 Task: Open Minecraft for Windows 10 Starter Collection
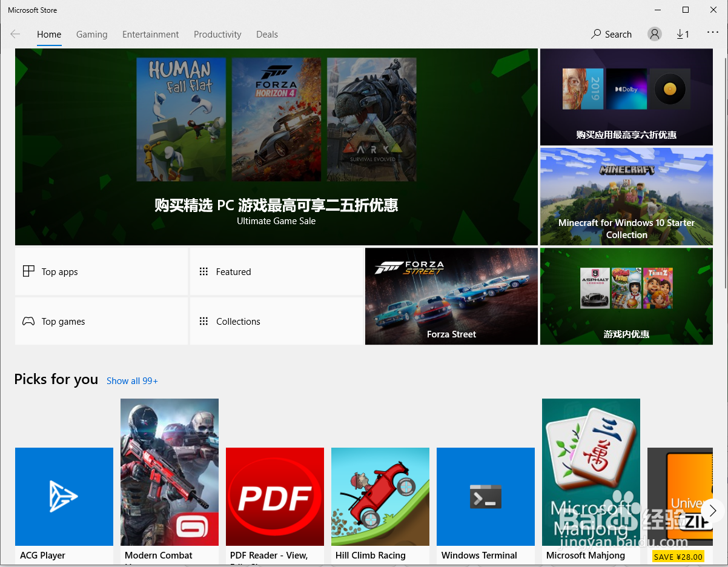coord(626,196)
